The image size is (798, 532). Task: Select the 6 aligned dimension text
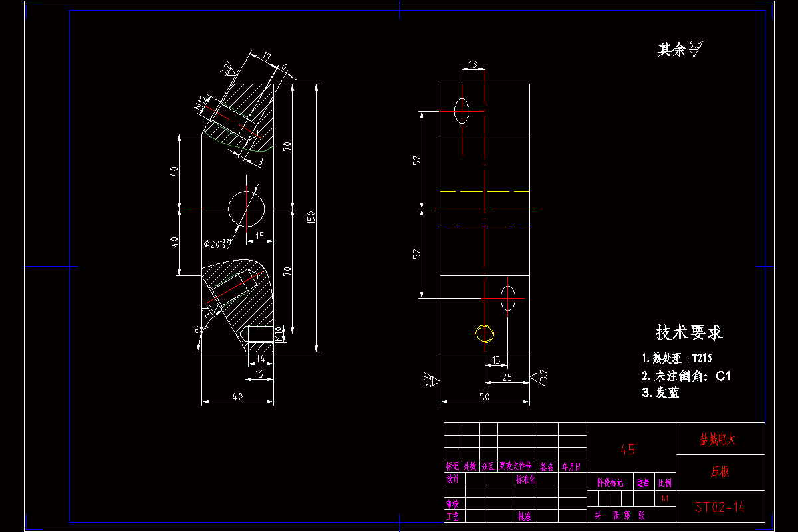[284, 67]
